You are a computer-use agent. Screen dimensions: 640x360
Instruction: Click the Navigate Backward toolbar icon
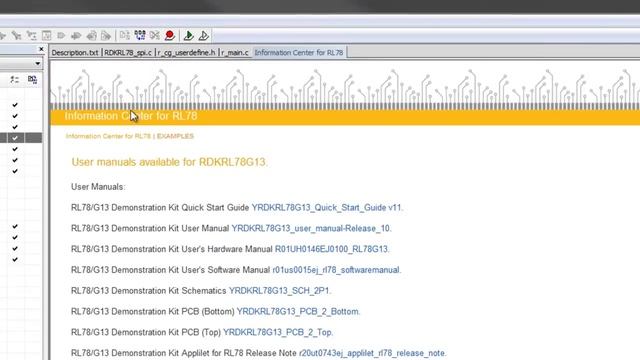click(91, 36)
